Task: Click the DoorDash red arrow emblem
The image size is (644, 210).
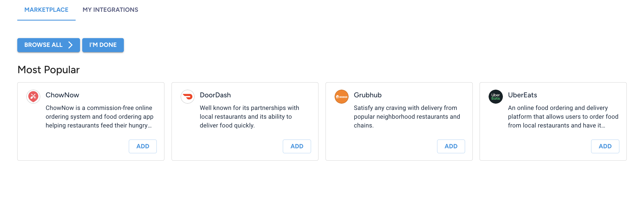Action: [187, 97]
